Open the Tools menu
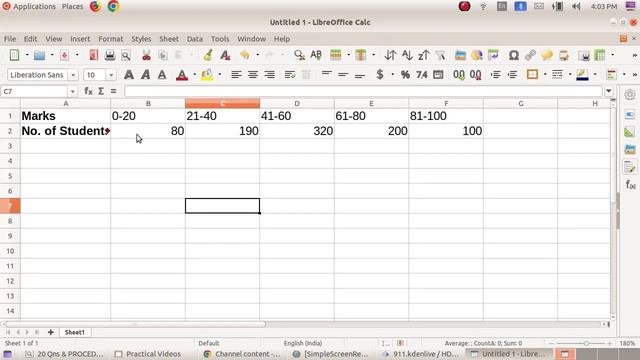 [x=220, y=39]
